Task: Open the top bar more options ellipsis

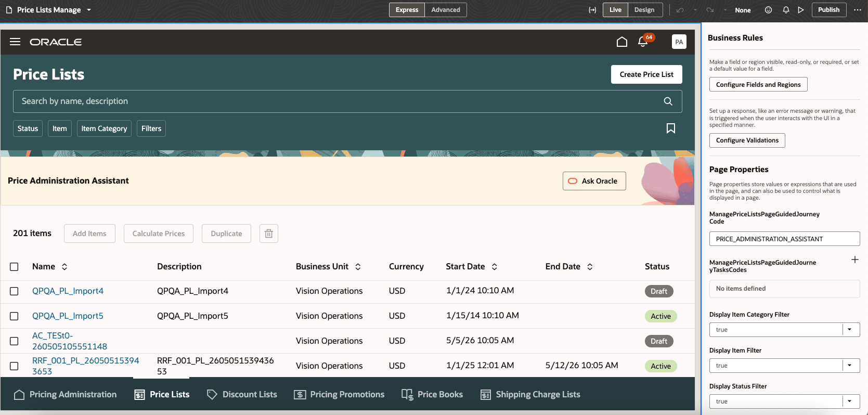Action: 858,10
